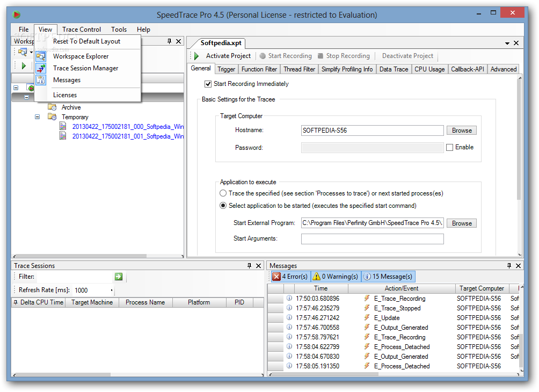Image resolution: width=539 pixels, height=392 pixels.
Task: Click the trace file icon for 001_Softpedia
Action: [x=63, y=136]
